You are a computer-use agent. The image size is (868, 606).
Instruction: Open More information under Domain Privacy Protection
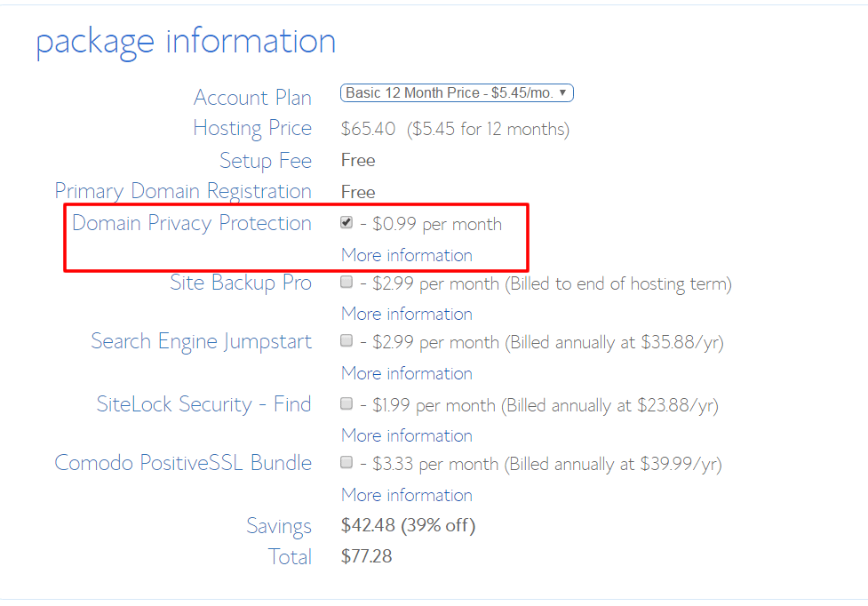click(407, 256)
